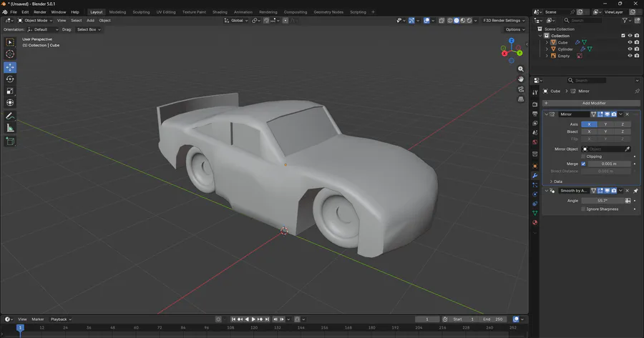Toggle Mirror Axis Y button
Screen dimensions: 644x338
point(605,124)
